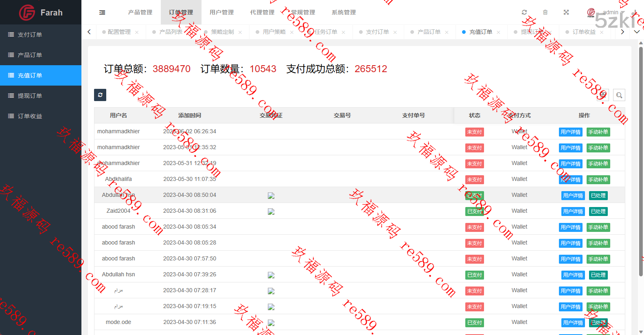The image size is (644, 335).
Task: Open 系统管理 top menu
Action: coord(344,12)
